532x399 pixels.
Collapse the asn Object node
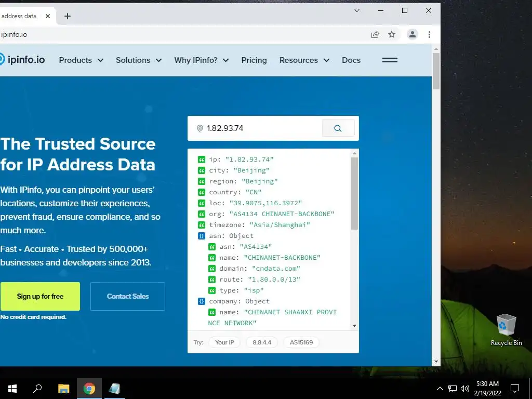tap(202, 236)
